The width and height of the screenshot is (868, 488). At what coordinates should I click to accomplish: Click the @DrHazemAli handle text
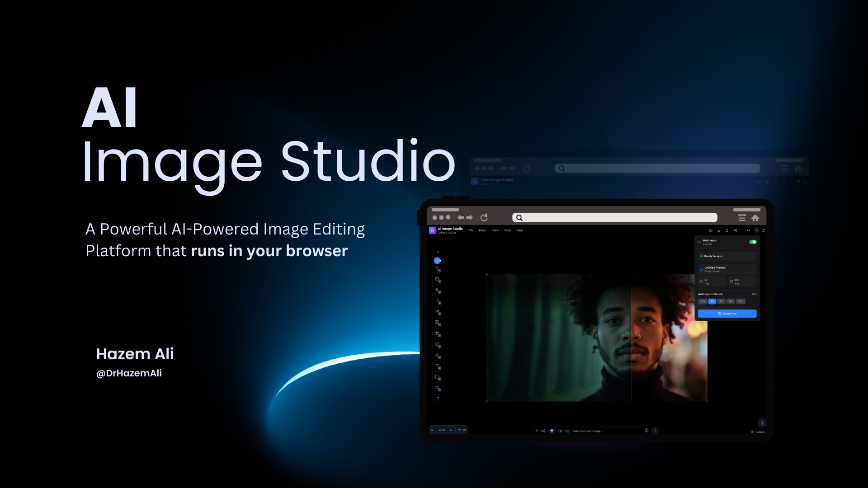coord(129,373)
